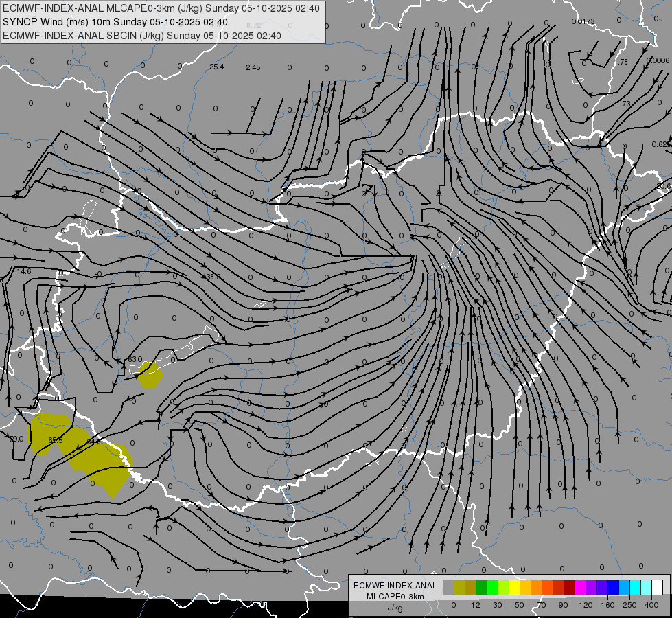Click the map value 14.6

tap(24, 271)
